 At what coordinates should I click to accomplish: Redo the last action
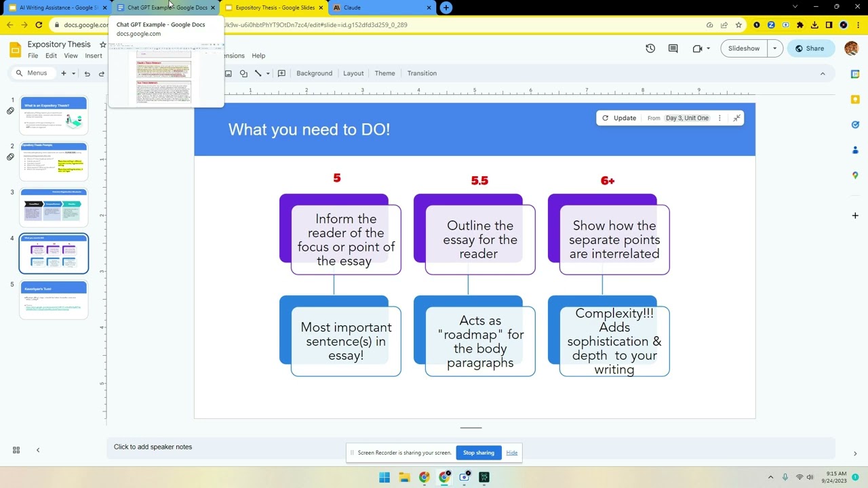[x=102, y=73]
